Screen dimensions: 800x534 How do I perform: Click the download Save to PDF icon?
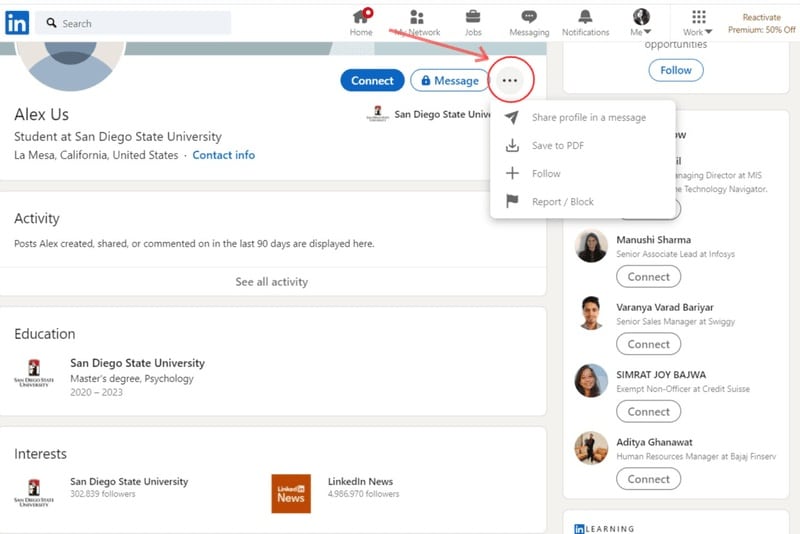[x=512, y=145]
